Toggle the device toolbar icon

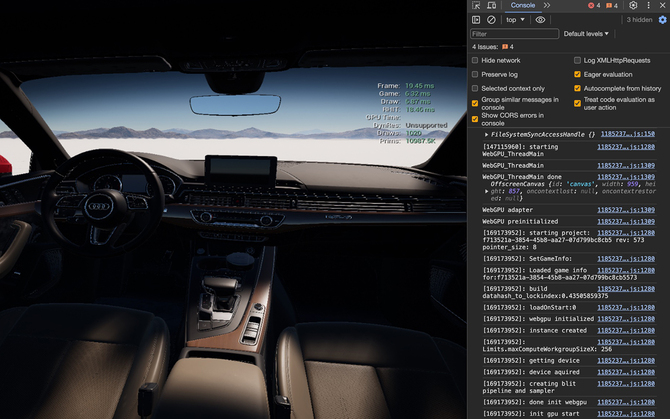point(491,6)
